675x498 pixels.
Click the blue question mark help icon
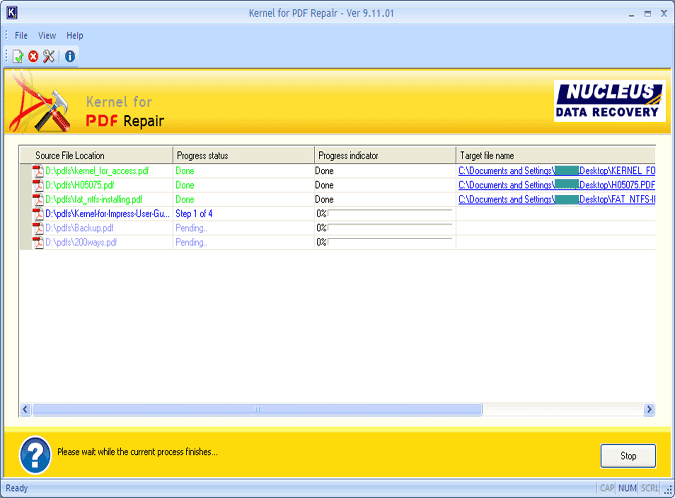(x=35, y=455)
